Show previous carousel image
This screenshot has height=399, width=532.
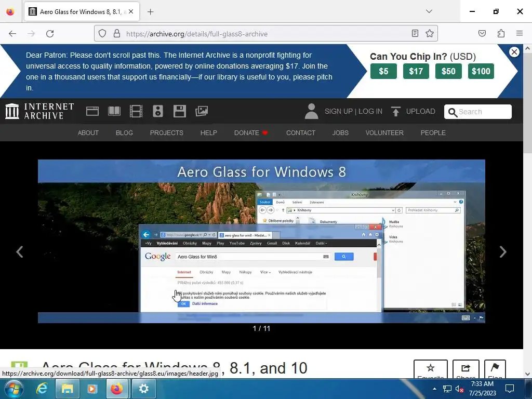(x=20, y=252)
